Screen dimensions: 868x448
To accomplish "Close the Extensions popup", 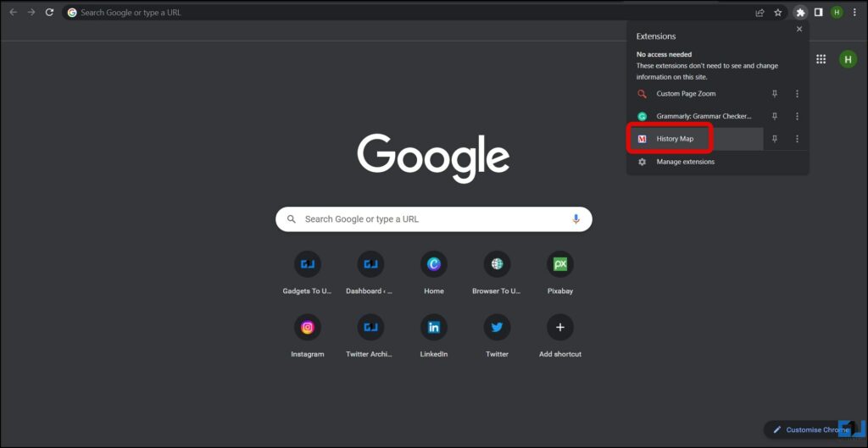I will click(798, 30).
